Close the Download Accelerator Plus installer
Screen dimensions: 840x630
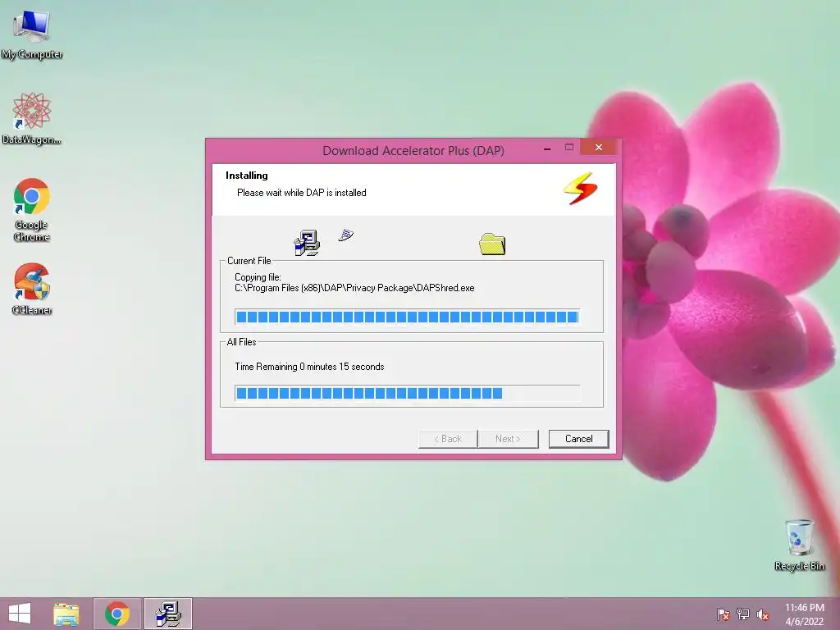tap(599, 148)
